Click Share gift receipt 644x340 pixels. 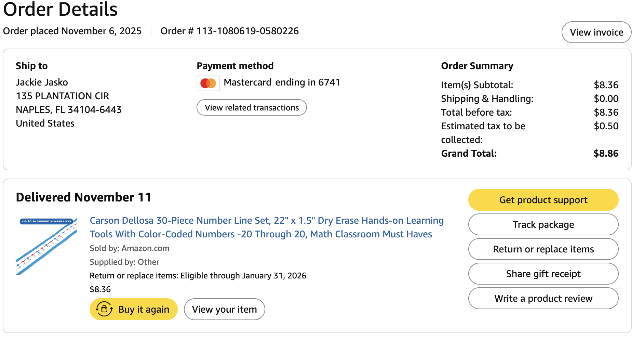(543, 274)
